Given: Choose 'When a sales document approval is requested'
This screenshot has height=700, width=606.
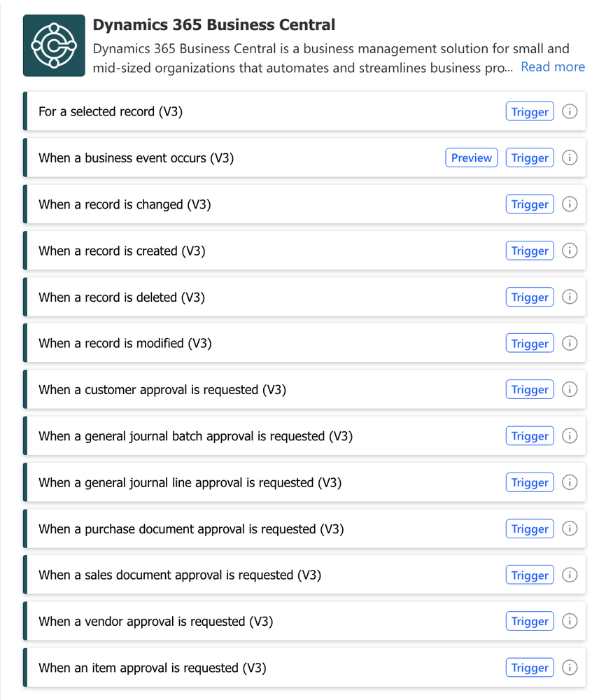Looking at the screenshot, I should [x=304, y=575].
